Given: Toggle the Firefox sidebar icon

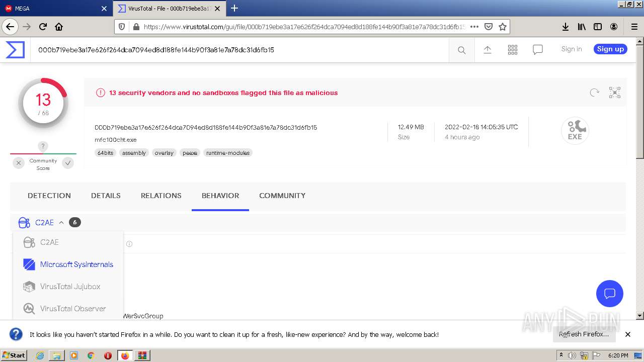Looking at the screenshot, I should 598,27.
